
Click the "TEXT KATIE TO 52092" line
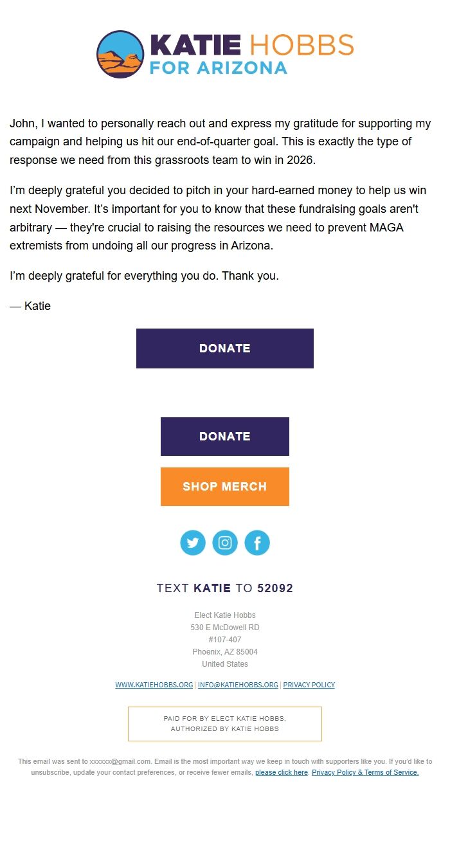click(225, 588)
